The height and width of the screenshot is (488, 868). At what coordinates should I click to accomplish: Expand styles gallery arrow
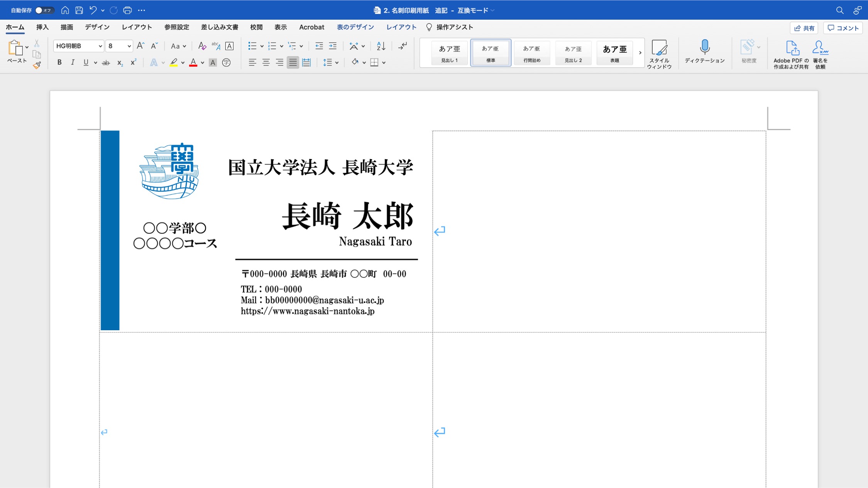point(640,53)
